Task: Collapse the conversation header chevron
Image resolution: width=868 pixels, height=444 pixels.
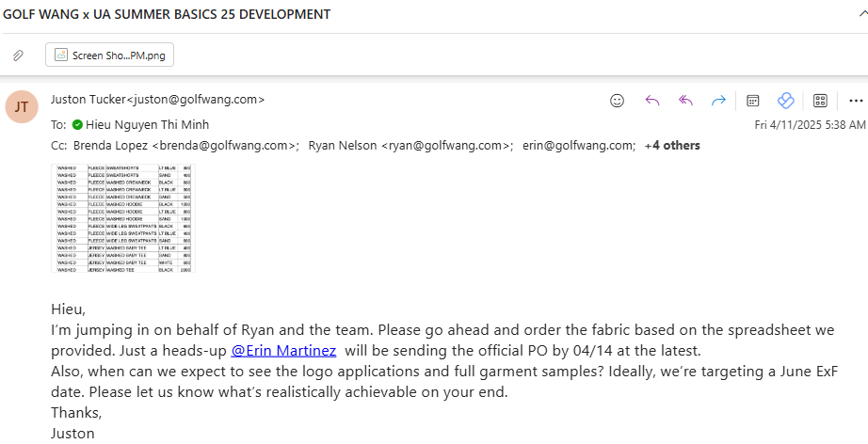Action: [863, 14]
